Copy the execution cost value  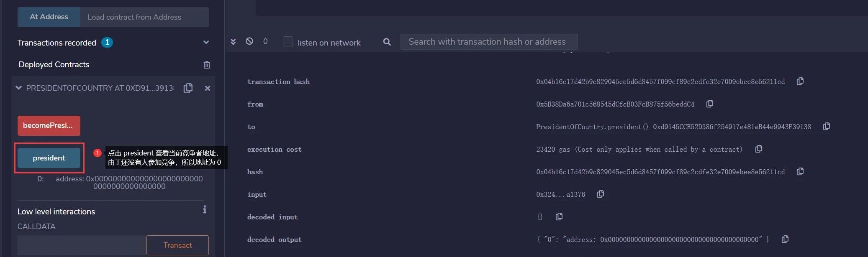(x=758, y=149)
